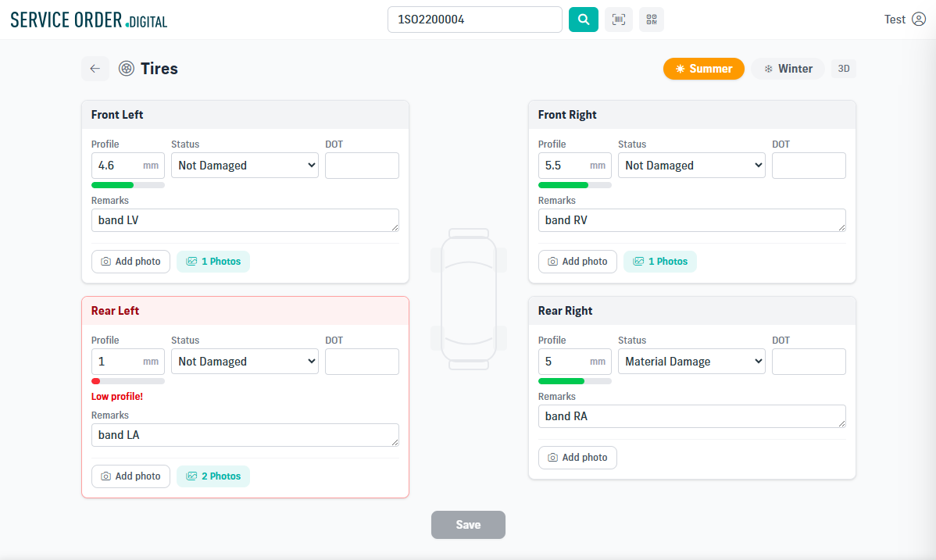This screenshot has width=936, height=560.
Task: Edit the remarks field containing band RA
Action: click(692, 416)
